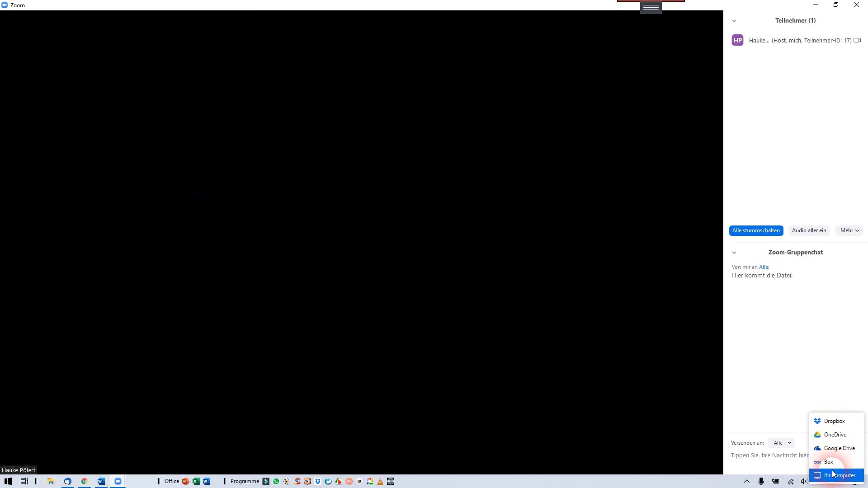Click the first dark green icon after Programme
This screenshot has width=868, height=488.
(266, 481)
